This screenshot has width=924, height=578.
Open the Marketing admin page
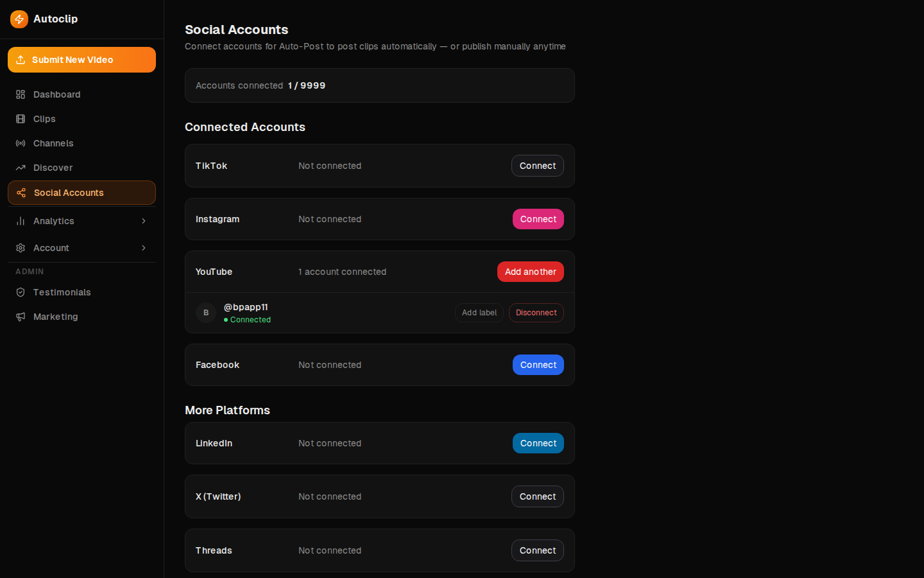[x=81, y=317]
